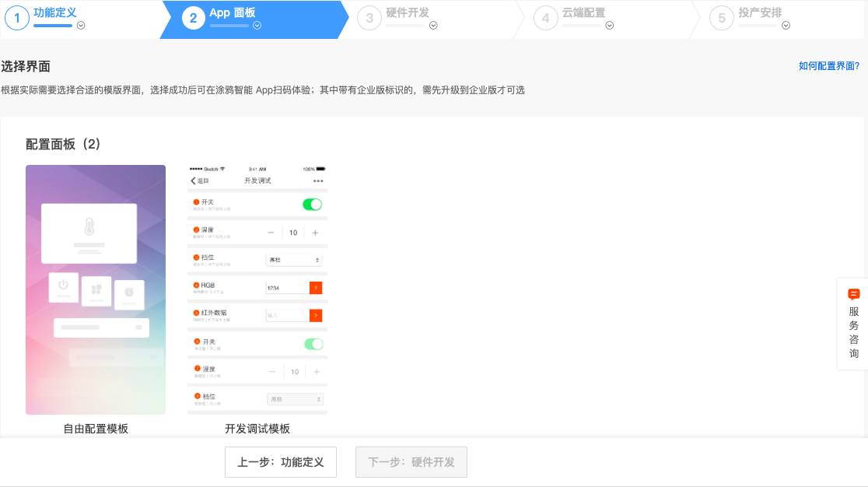This screenshot has height=487, width=868.
Task: Go to step 3 硬件开发
Action: 407,13
